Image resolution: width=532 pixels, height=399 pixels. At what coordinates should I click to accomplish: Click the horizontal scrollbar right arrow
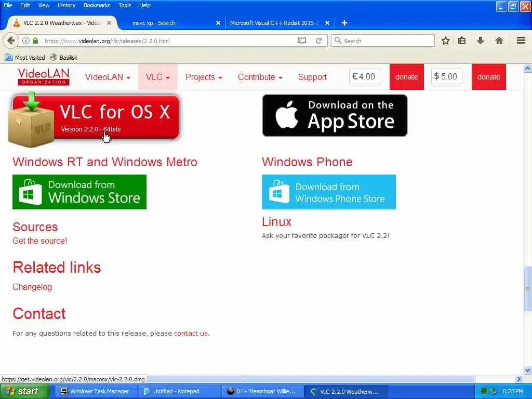coord(518,379)
